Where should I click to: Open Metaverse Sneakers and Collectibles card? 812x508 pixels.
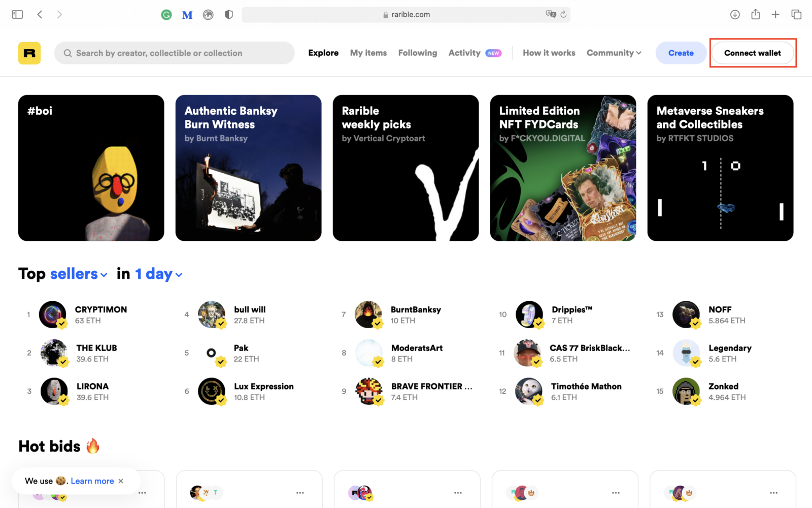point(721,168)
